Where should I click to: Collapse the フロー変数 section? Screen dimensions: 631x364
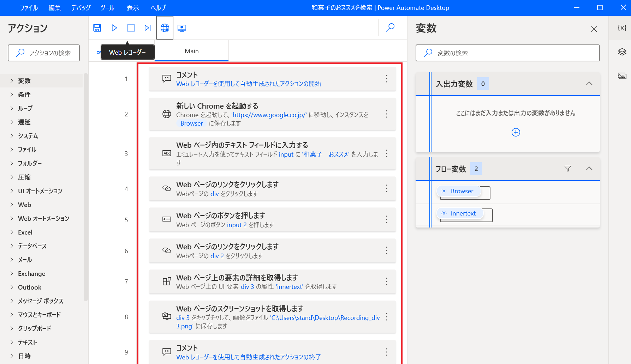coord(589,169)
